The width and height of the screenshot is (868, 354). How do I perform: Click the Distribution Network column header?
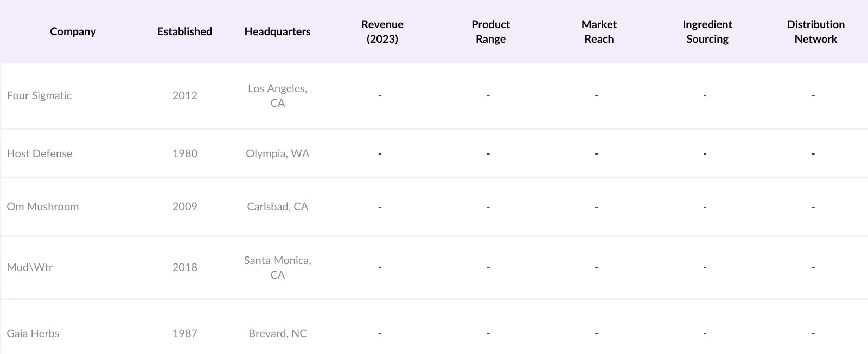pyautogui.click(x=815, y=31)
